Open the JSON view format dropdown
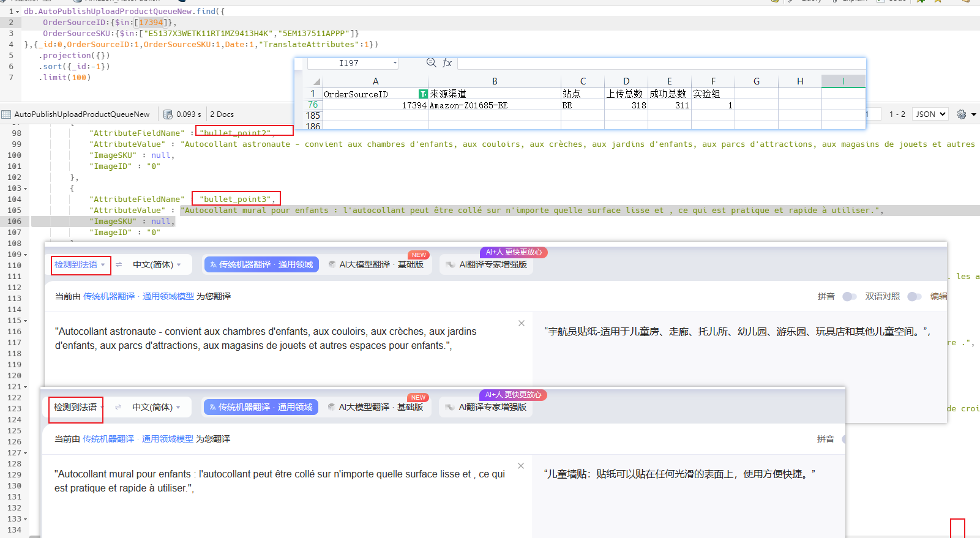 click(x=930, y=114)
